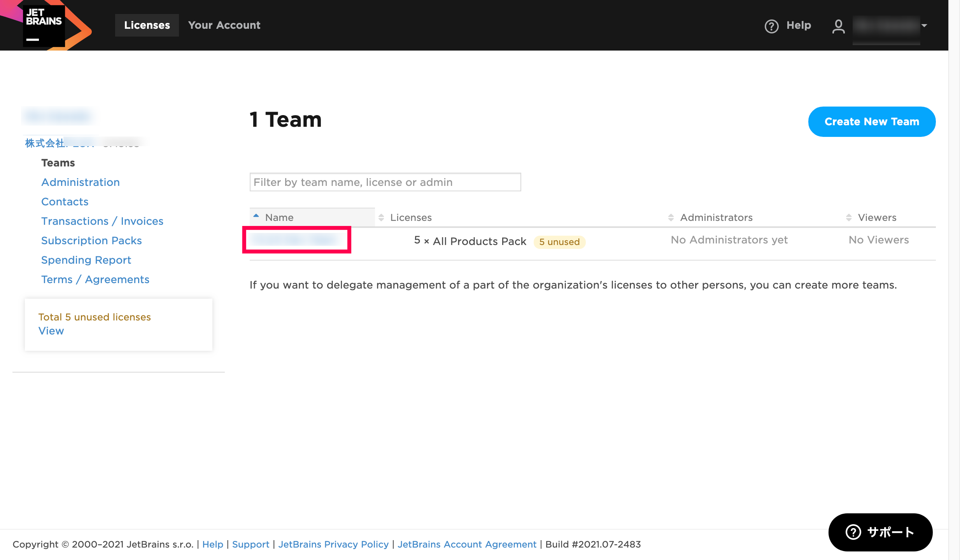Click the Help question mark icon
The height and width of the screenshot is (560, 960).
pyautogui.click(x=771, y=26)
